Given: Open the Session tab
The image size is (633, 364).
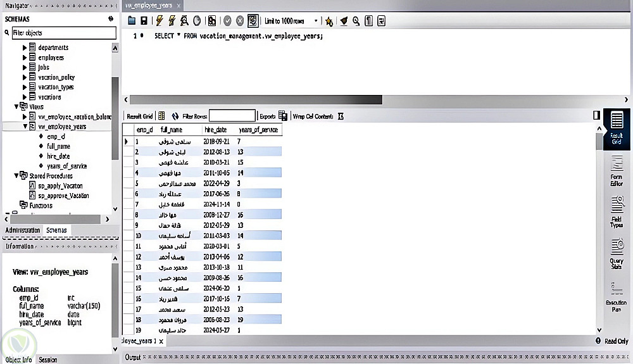Looking at the screenshot, I should (x=47, y=360).
